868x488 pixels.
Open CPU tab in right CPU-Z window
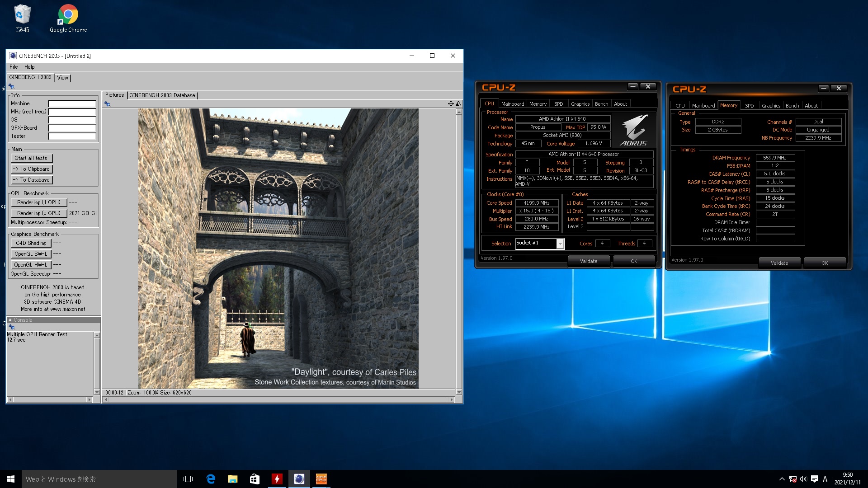click(x=680, y=106)
